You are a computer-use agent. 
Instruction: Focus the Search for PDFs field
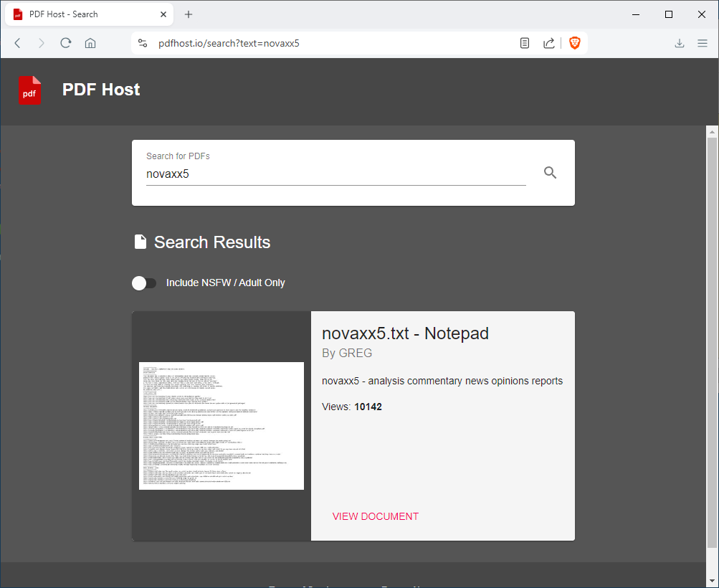pos(335,174)
